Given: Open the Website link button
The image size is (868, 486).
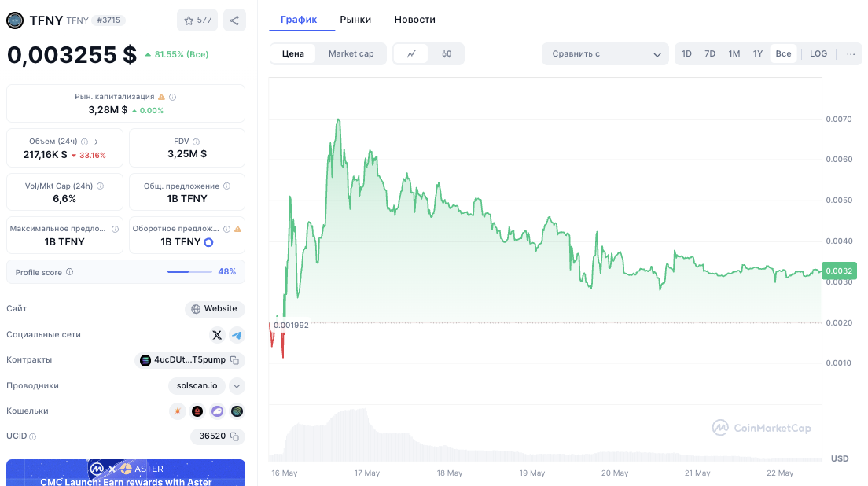Looking at the screenshot, I should 215,309.
